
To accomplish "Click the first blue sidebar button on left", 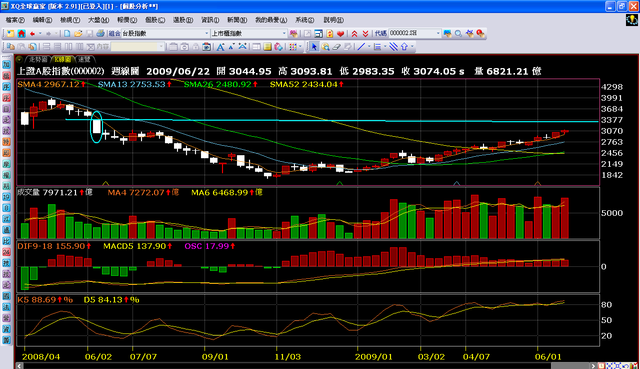I will coord(7,64).
